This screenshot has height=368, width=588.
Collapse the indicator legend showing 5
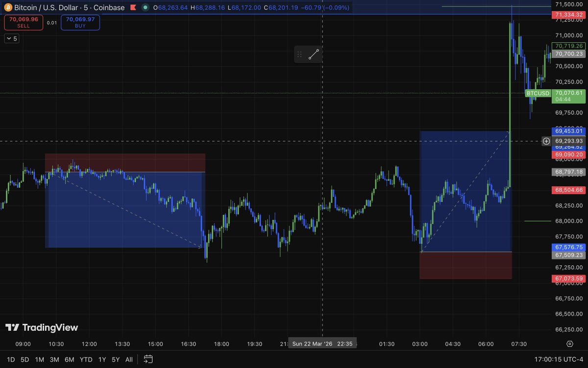click(11, 39)
